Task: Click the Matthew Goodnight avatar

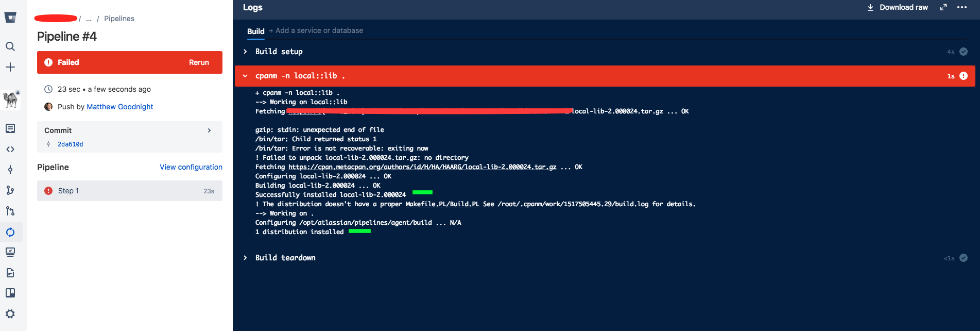Action: 48,107
